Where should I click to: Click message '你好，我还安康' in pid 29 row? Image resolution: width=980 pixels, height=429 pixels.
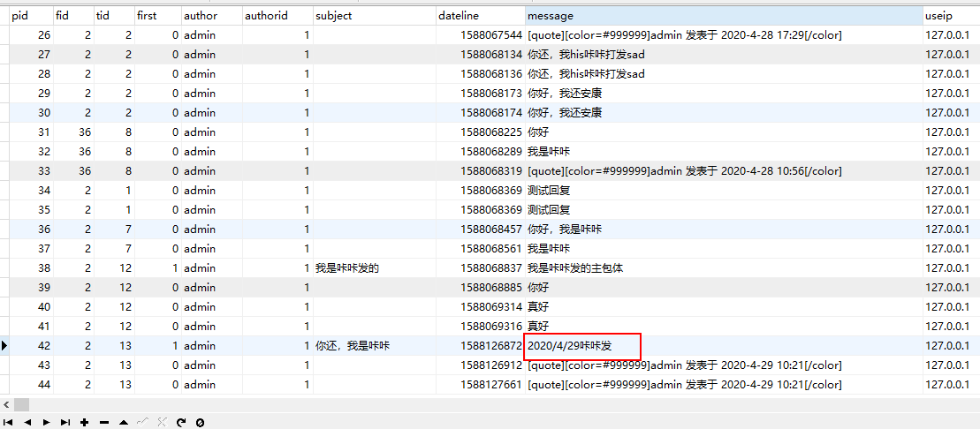click(x=724, y=94)
